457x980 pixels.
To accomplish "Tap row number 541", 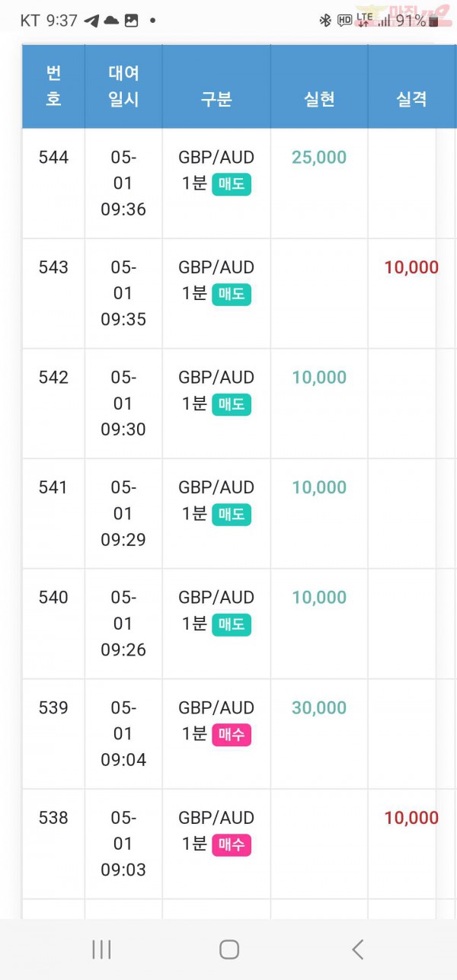I will 53,487.
